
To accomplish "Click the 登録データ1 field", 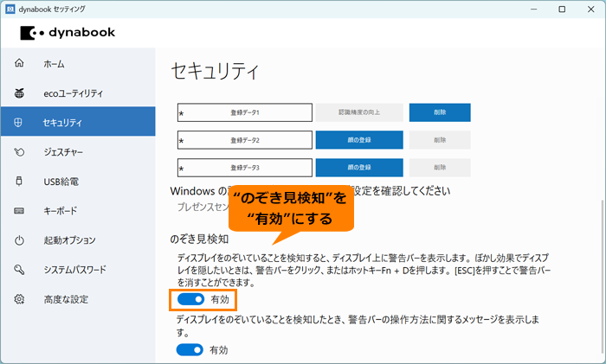I will click(x=245, y=112).
